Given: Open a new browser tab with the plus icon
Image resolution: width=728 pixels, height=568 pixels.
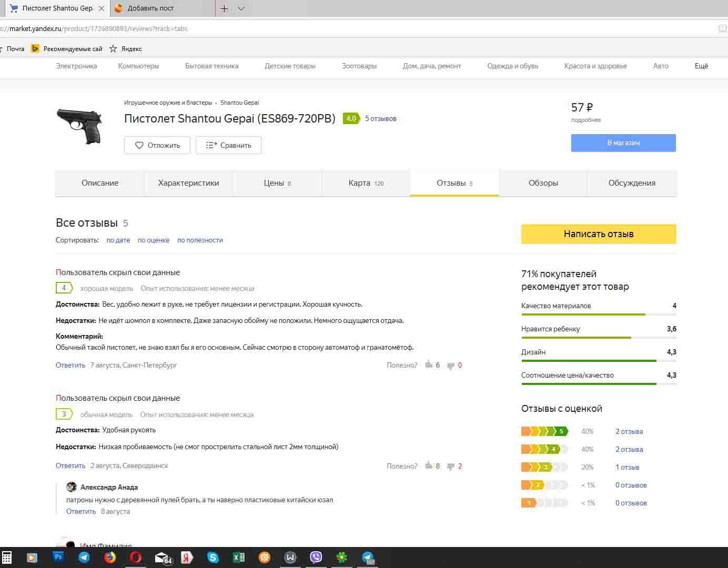Looking at the screenshot, I should (x=224, y=8).
